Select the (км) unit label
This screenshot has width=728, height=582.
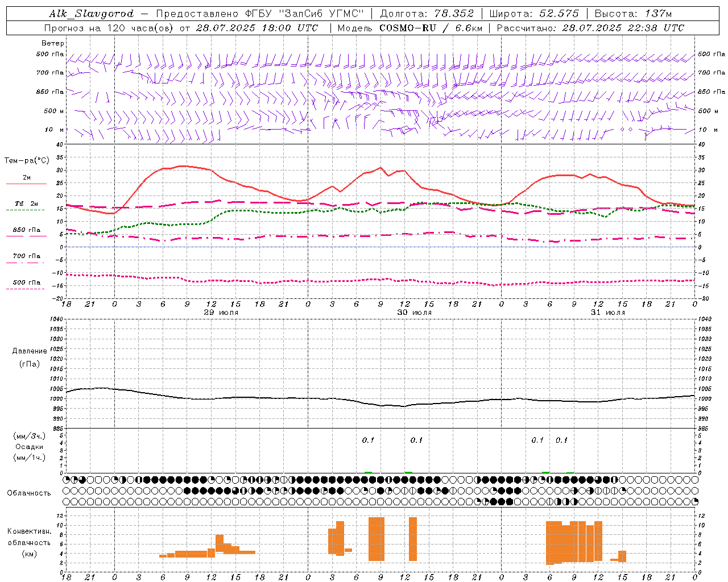click(x=30, y=554)
